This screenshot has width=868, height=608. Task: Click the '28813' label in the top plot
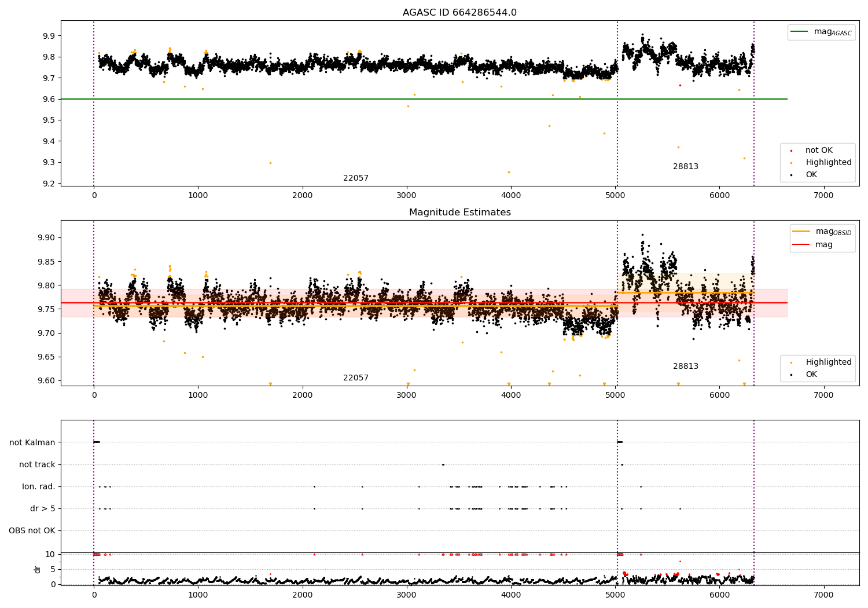(x=686, y=167)
